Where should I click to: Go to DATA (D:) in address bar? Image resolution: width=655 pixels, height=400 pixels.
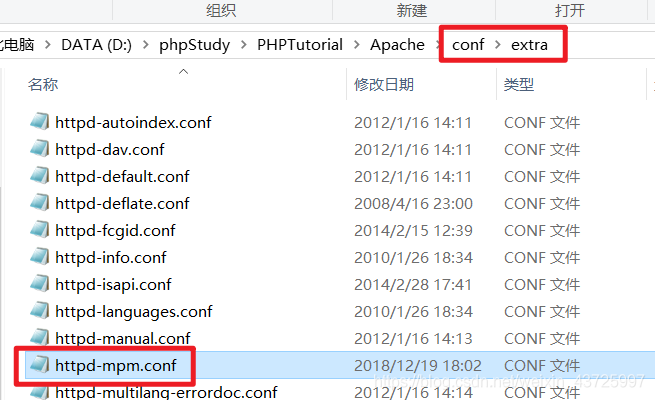(x=96, y=45)
